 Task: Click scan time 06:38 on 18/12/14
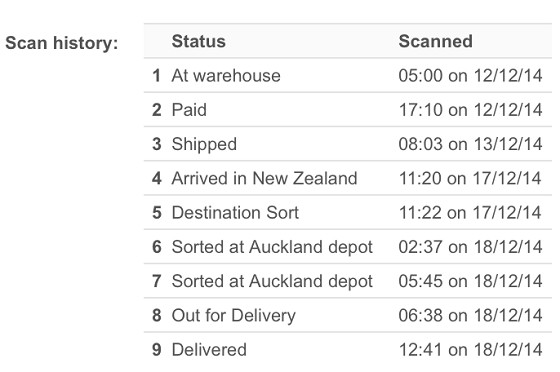pos(470,316)
